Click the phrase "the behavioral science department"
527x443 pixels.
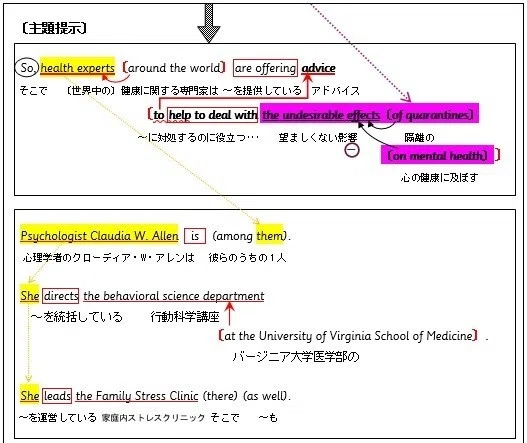click(173, 296)
